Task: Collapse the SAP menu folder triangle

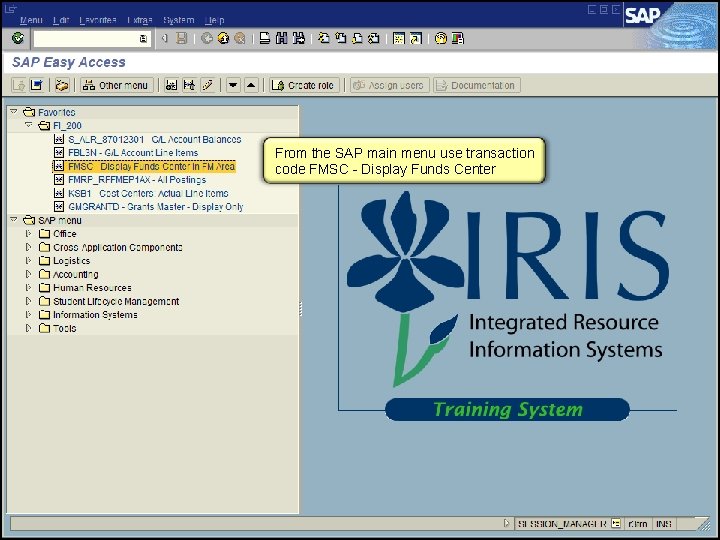Action: point(14,220)
